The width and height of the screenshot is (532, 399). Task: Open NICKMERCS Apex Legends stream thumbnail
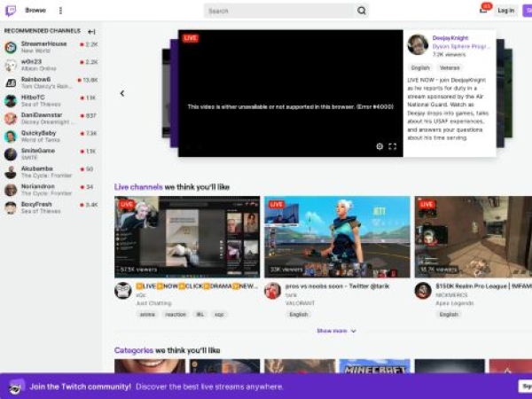473,237
